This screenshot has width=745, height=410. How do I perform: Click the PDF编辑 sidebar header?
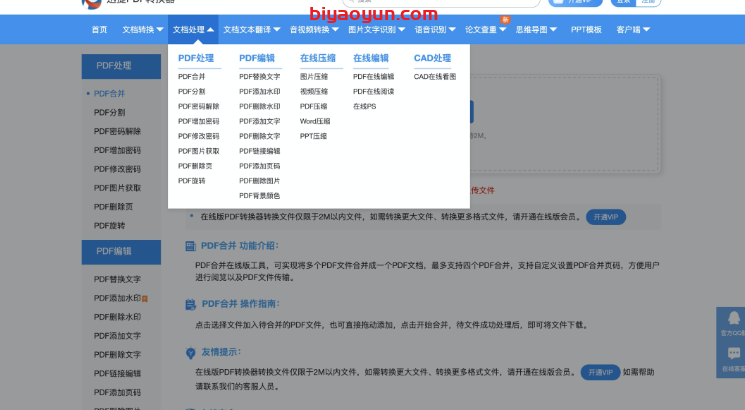tap(121, 252)
